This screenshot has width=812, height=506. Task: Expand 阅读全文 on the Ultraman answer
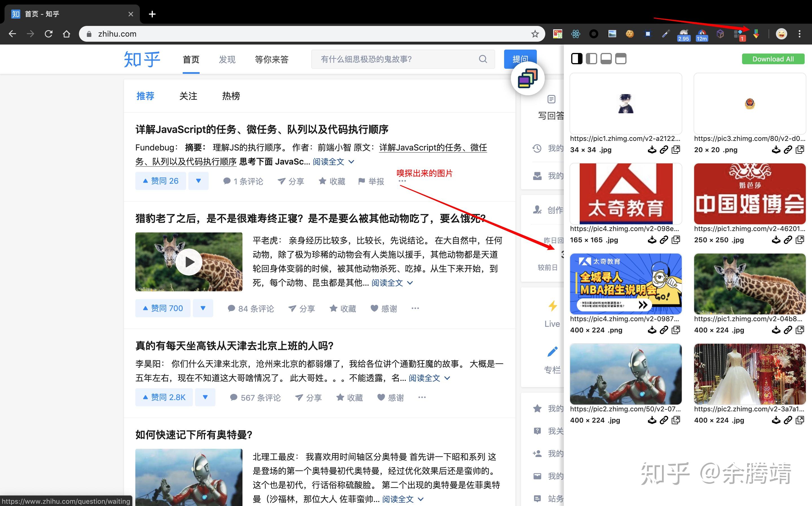403,499
